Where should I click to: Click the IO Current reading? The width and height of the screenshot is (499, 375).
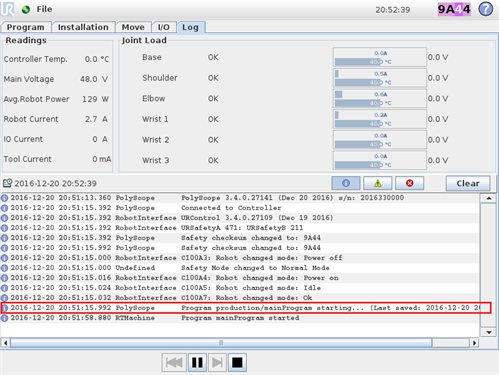click(x=56, y=139)
